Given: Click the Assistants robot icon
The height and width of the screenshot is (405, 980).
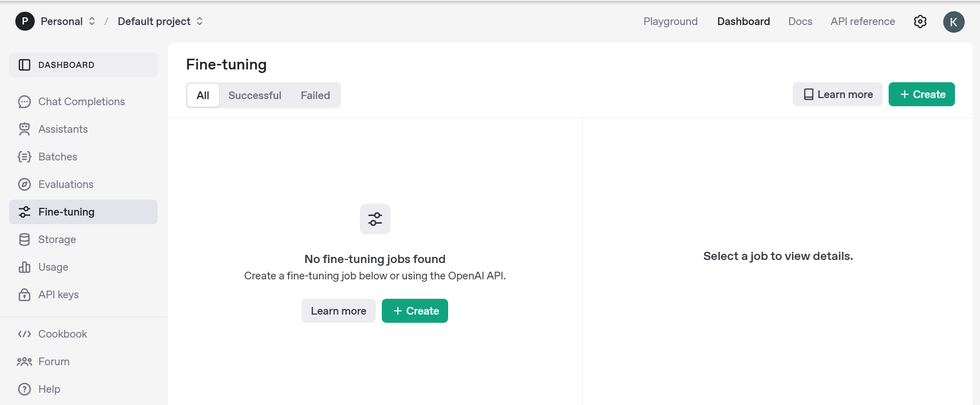Looking at the screenshot, I should (24, 129).
